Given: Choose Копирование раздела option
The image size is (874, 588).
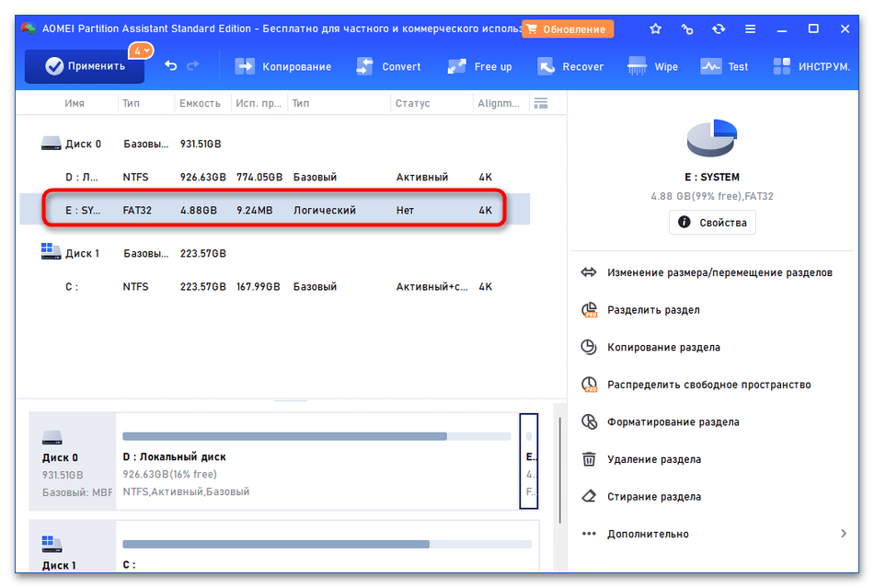Looking at the screenshot, I should click(663, 347).
